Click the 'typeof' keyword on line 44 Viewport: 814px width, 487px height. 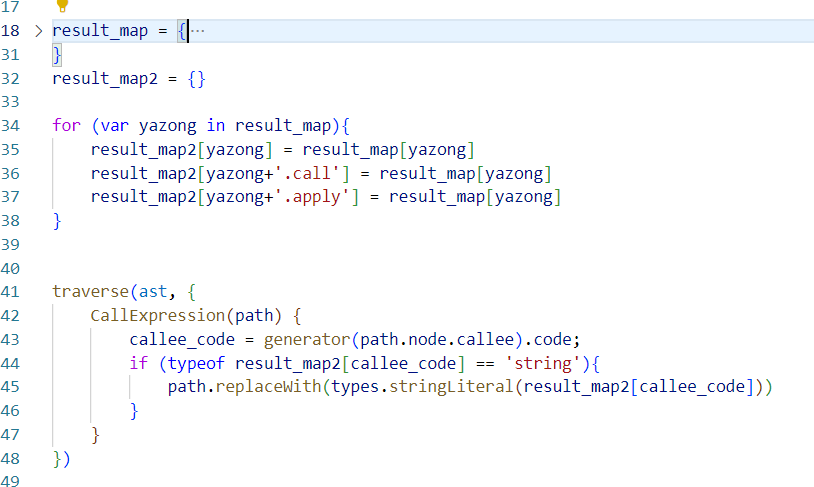point(196,363)
